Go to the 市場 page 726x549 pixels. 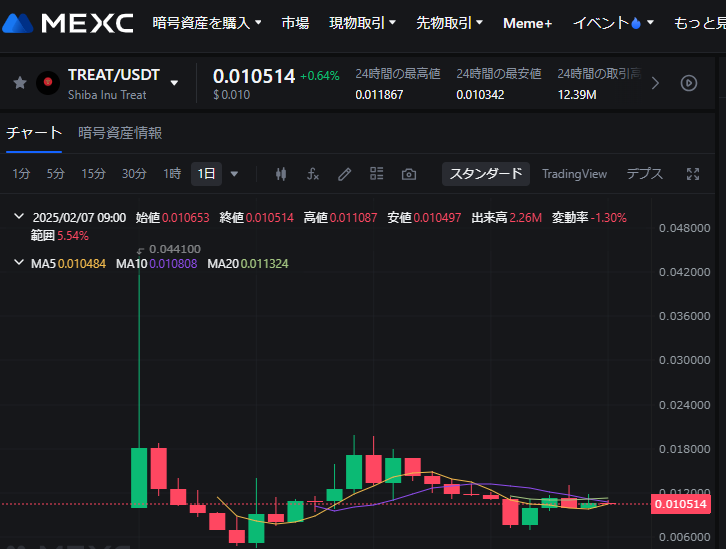(295, 23)
